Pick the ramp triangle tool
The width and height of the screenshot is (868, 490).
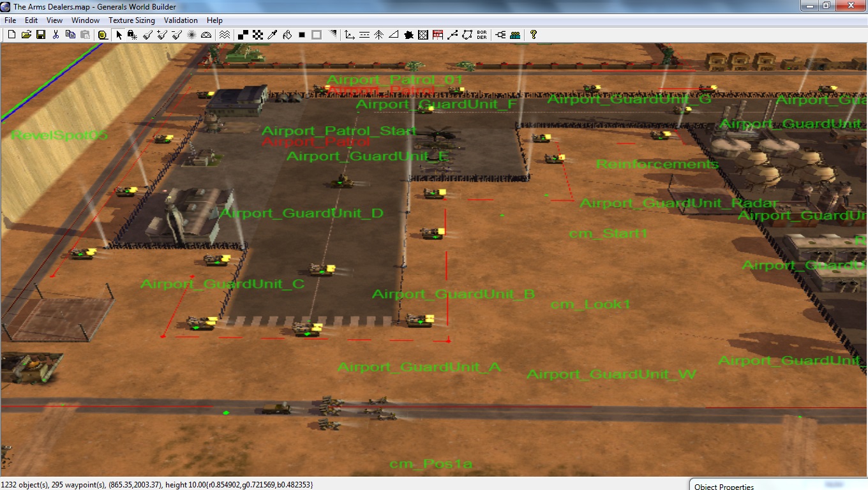394,35
